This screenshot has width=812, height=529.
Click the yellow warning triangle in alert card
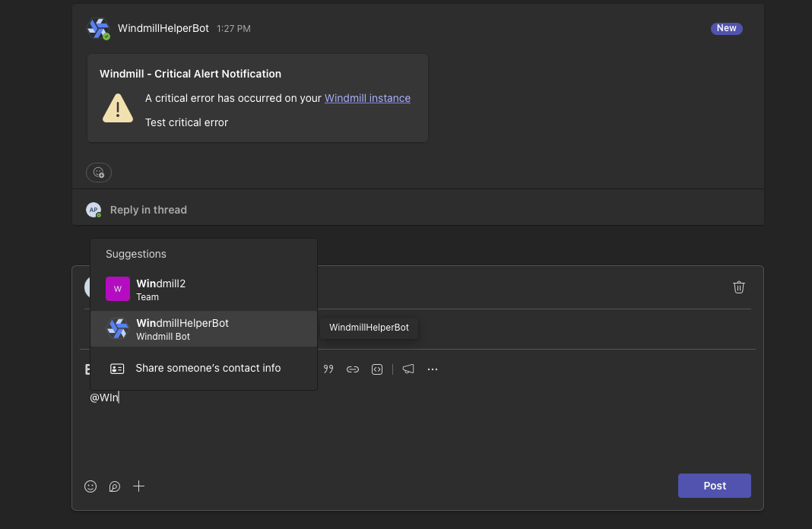tap(118, 108)
